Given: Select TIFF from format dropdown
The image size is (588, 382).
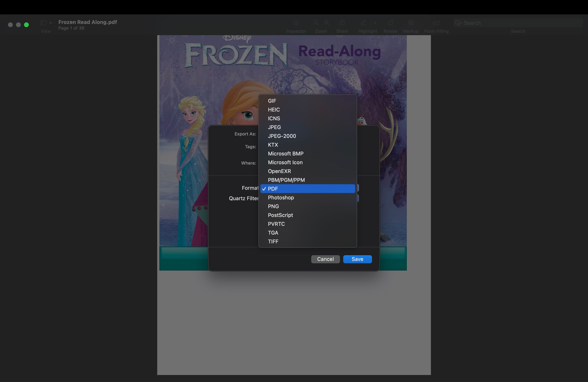Looking at the screenshot, I should [x=273, y=241].
